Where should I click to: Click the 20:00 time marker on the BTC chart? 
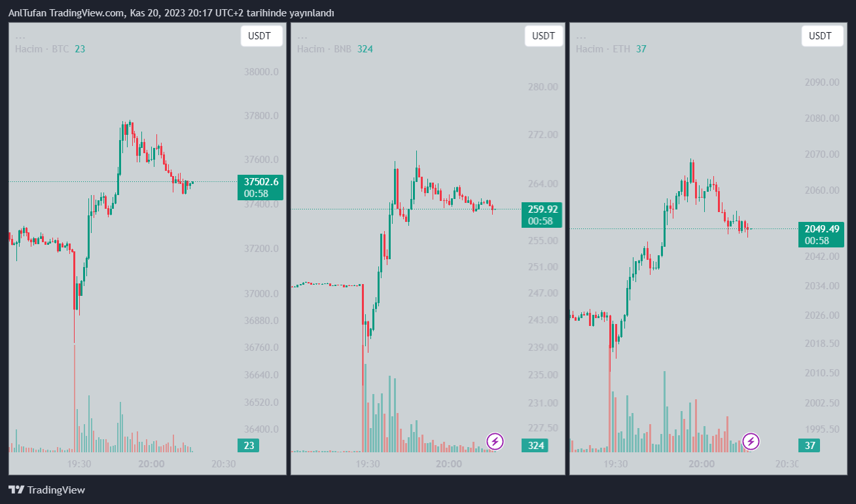click(151, 463)
